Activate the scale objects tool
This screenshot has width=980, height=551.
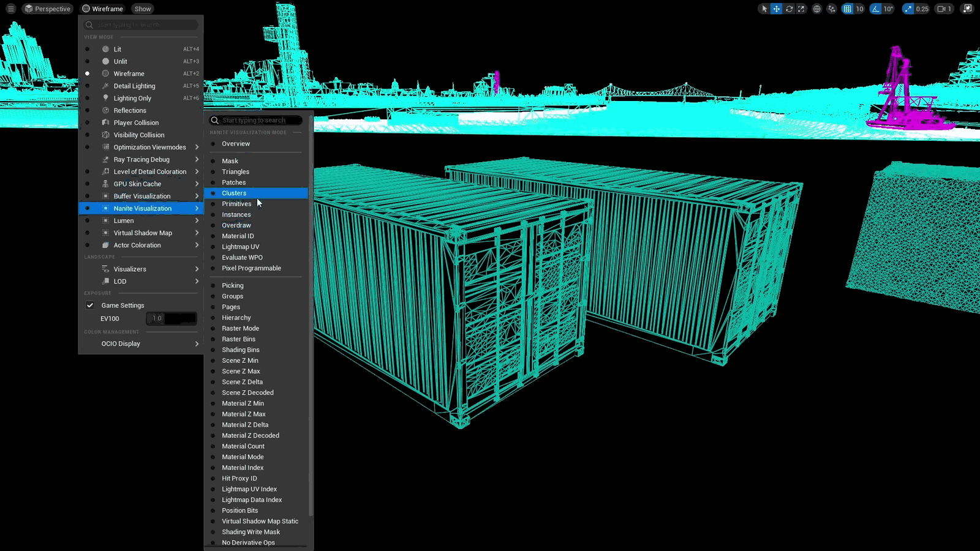[801, 9]
